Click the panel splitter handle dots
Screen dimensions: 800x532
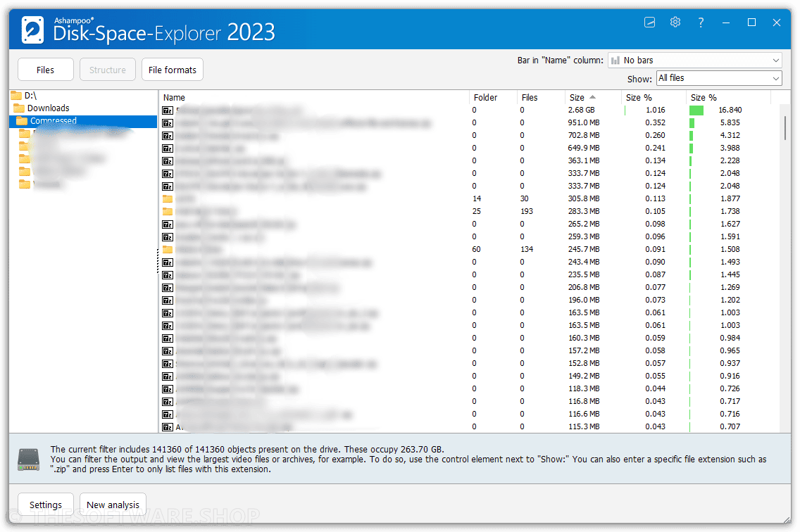coord(158,261)
